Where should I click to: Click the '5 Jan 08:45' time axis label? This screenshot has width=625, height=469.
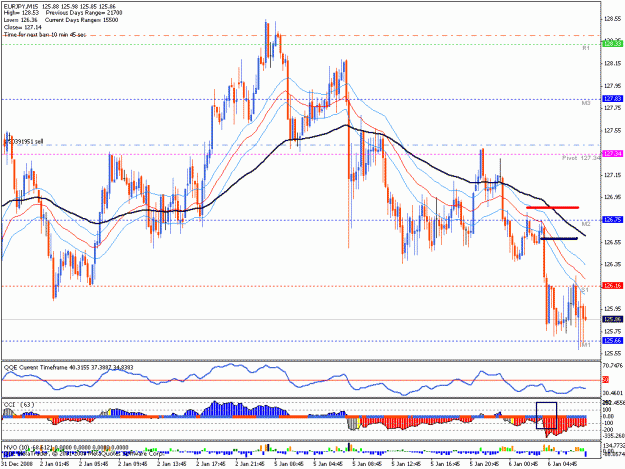(x=368, y=464)
